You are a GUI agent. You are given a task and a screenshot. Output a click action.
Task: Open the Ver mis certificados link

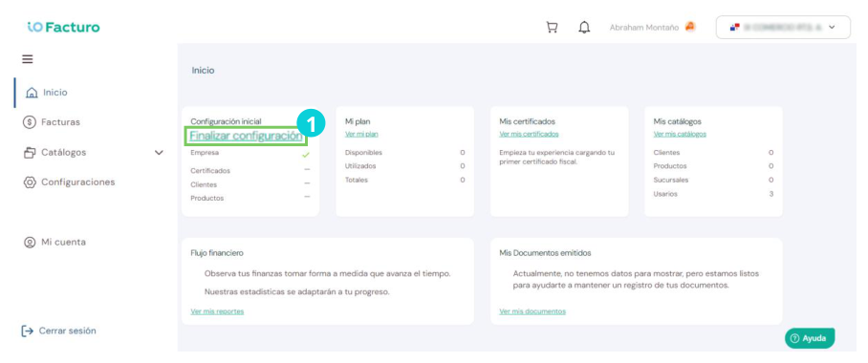click(x=529, y=134)
